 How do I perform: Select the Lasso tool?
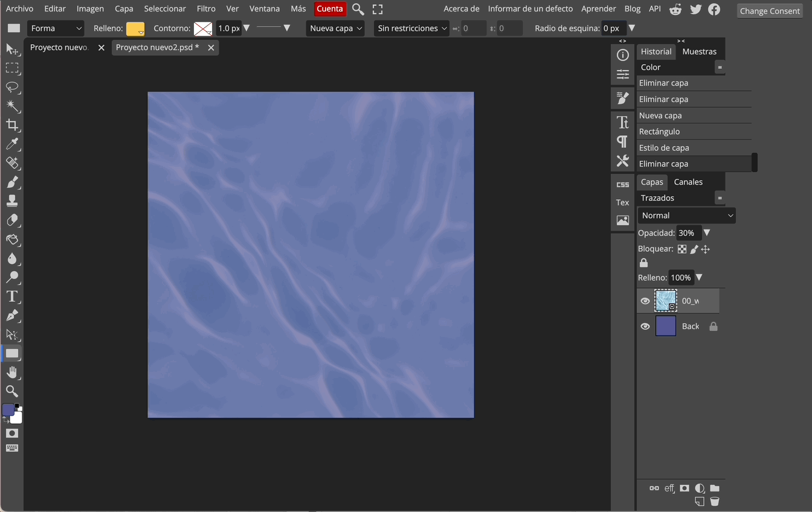(x=12, y=88)
